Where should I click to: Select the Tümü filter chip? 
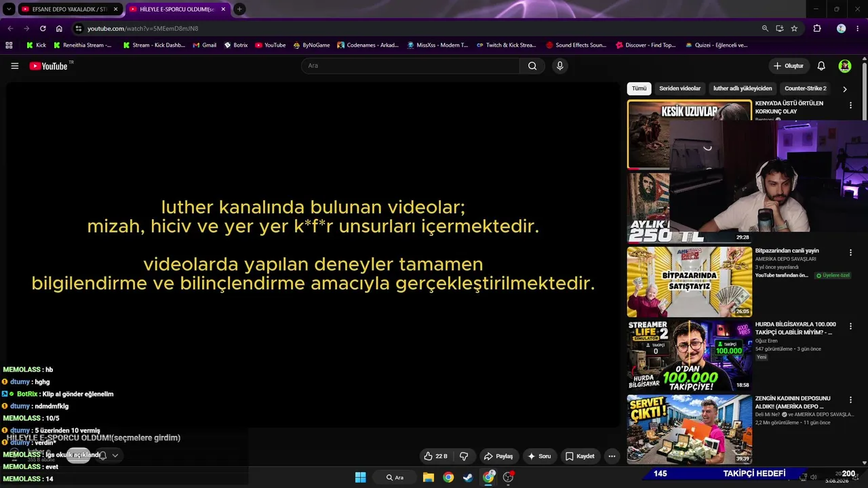[x=639, y=89]
